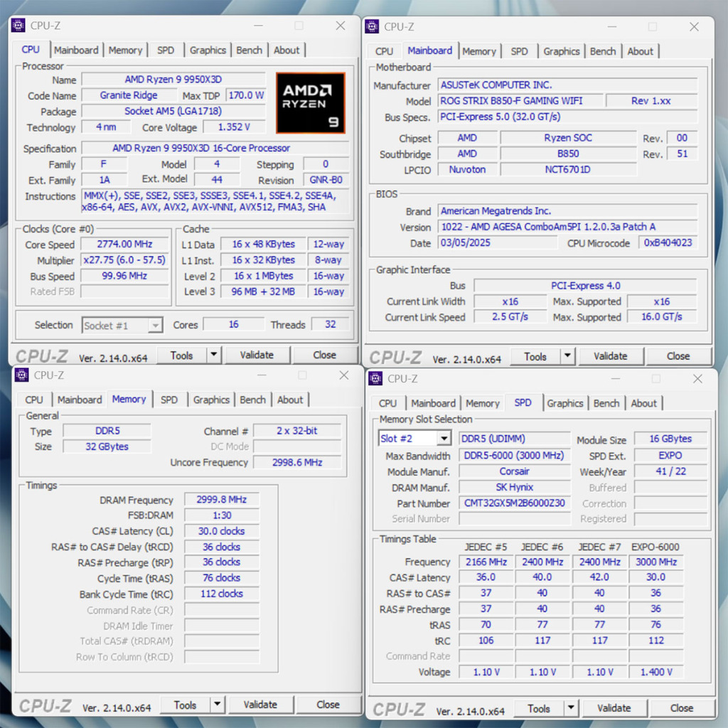728x728 pixels.
Task: Choose Memory tab in SPD window
Action: click(x=483, y=404)
